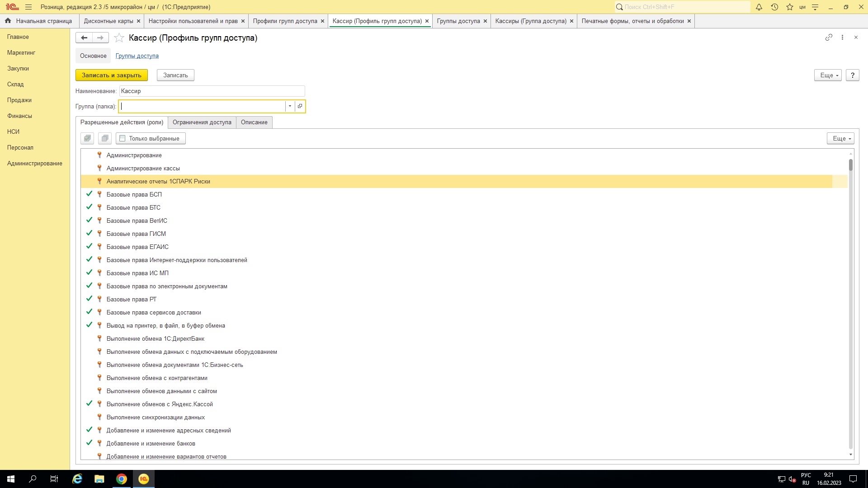Click the uncheck all roles icon
Image resolution: width=868 pixels, height=488 pixels.
(105, 138)
